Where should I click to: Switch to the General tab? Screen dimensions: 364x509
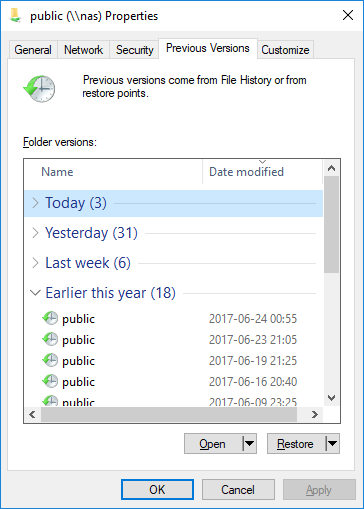coord(33,50)
